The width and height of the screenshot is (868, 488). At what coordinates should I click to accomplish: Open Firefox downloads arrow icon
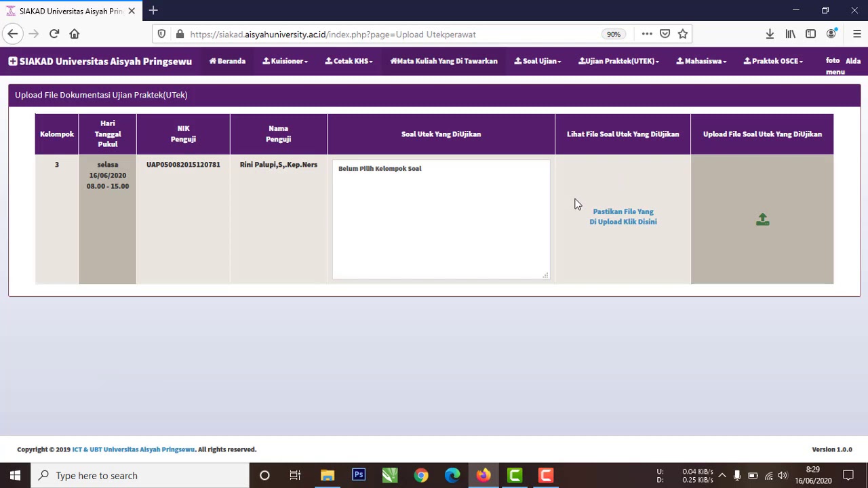(x=770, y=34)
